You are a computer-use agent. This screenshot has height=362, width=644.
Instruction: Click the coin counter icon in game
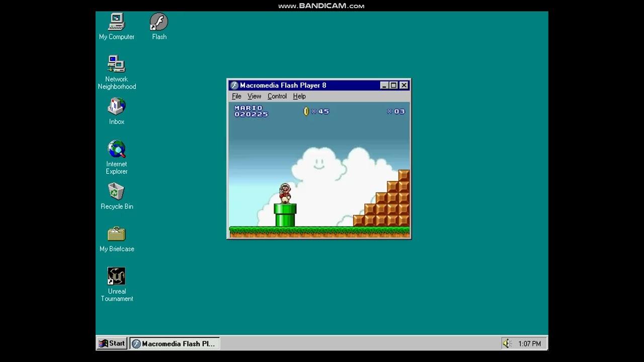(306, 111)
